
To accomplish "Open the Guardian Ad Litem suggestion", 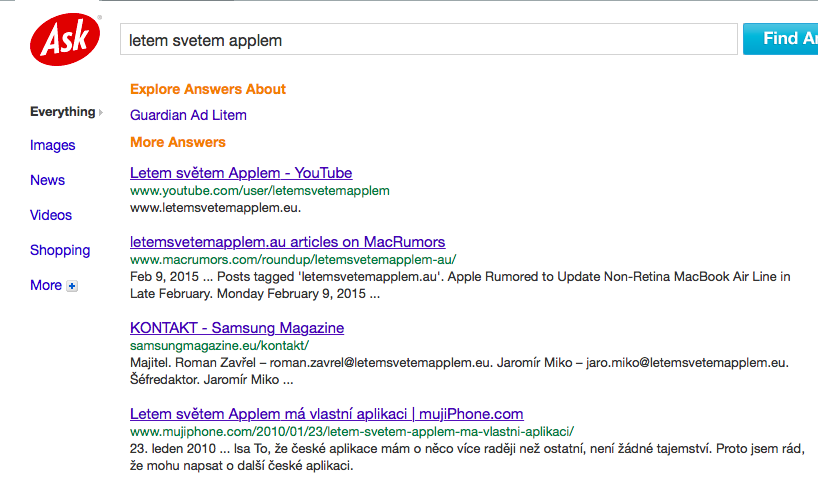I will pos(188,115).
